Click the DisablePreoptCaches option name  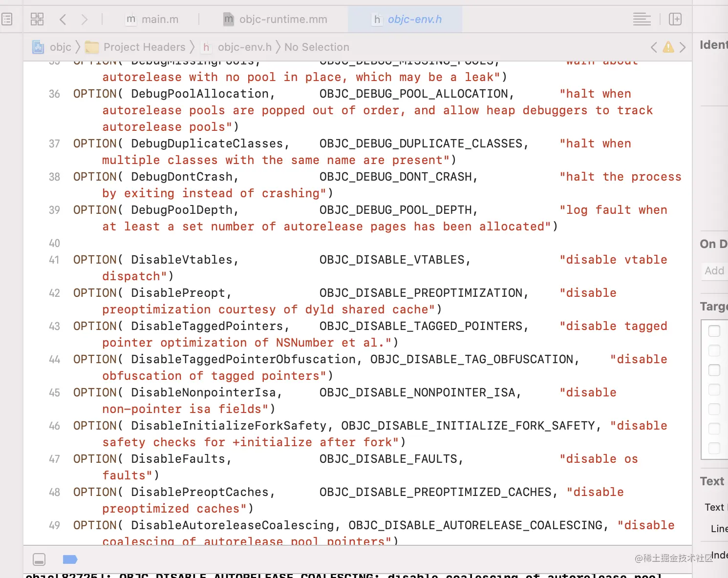[200, 492]
